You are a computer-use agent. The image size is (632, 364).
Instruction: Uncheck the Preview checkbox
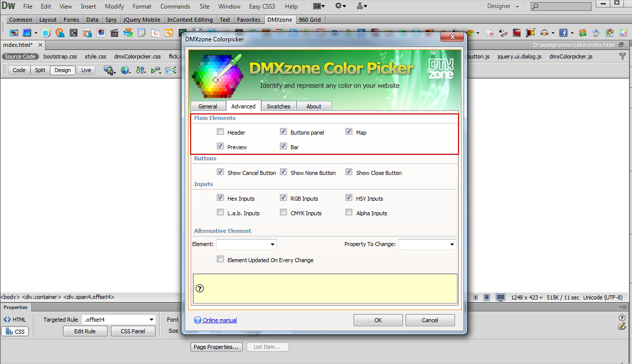pyautogui.click(x=220, y=146)
